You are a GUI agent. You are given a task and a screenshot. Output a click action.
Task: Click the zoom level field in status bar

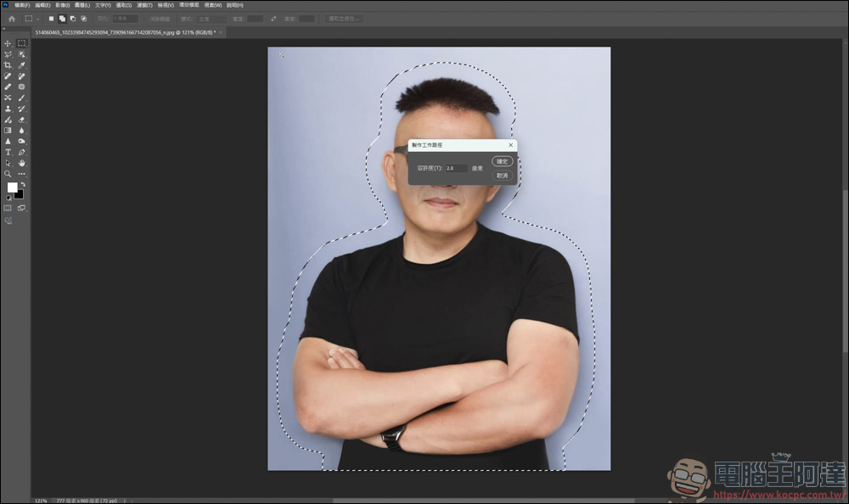(41, 501)
